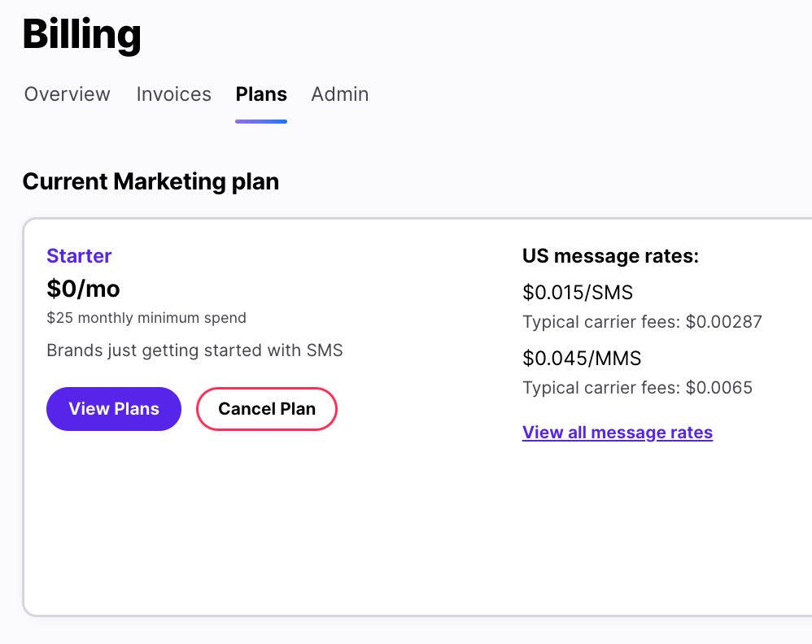The width and height of the screenshot is (812, 644).
Task: Click the purple underline below Plans
Action: point(260,120)
